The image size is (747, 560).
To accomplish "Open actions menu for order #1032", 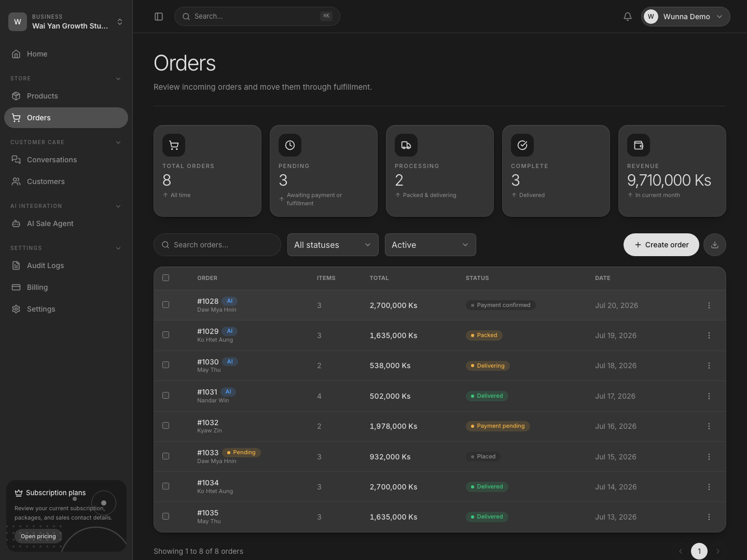I will tap(709, 426).
